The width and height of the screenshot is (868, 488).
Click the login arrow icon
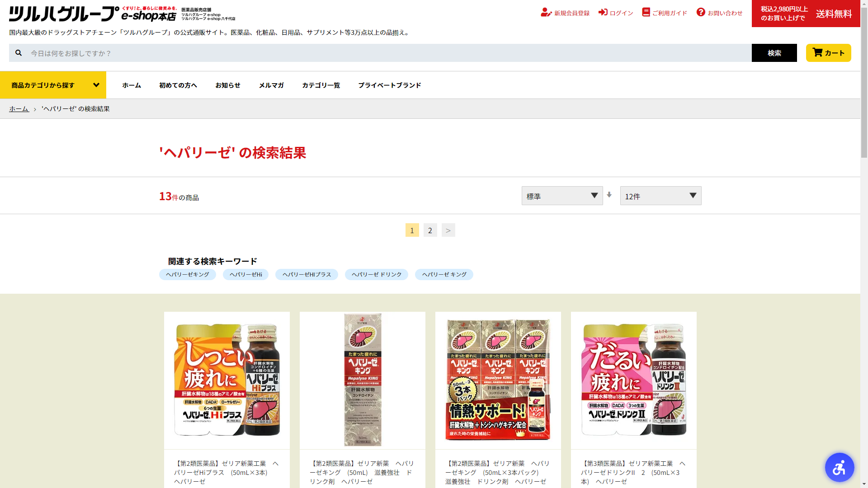pos(603,13)
